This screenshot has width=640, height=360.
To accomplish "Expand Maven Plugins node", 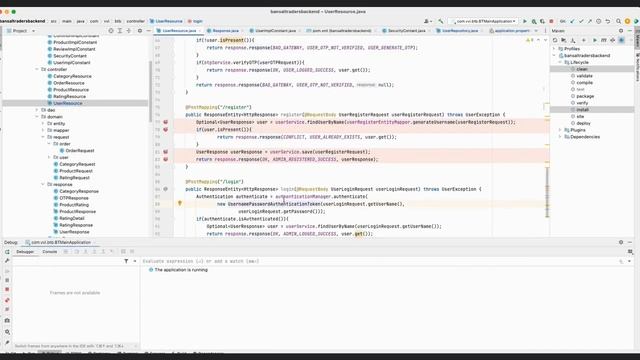I will (x=560, y=130).
